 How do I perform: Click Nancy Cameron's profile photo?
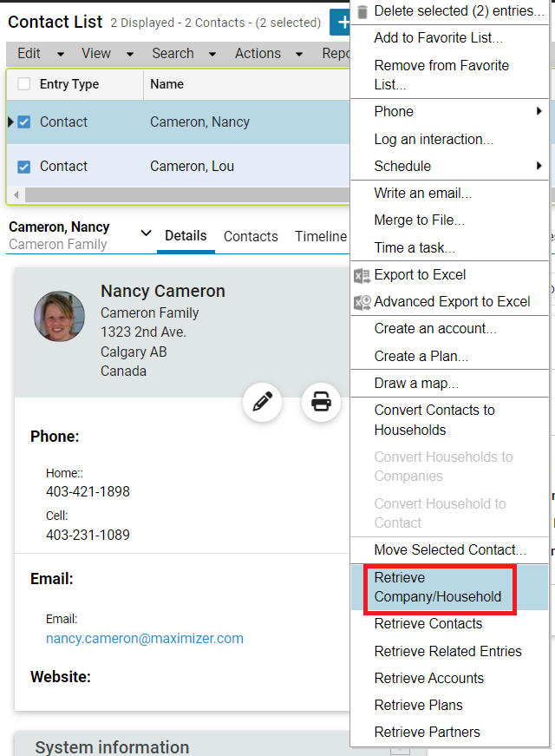tap(59, 316)
